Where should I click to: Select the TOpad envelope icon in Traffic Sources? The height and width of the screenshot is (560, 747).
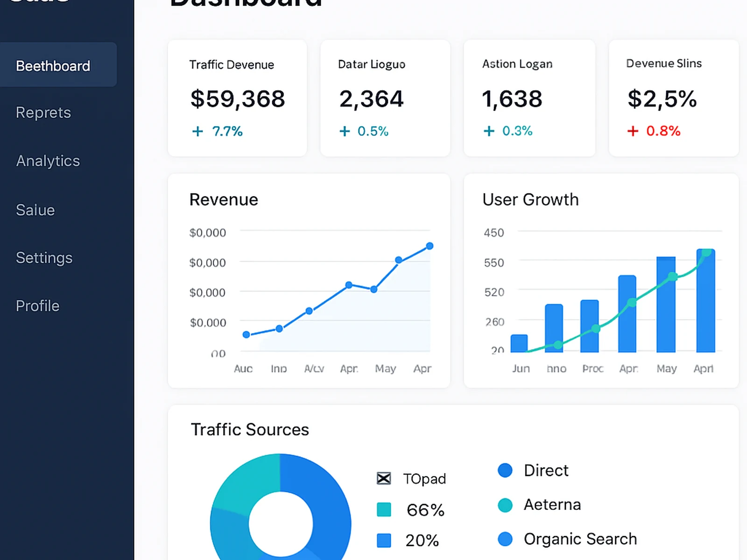383,478
